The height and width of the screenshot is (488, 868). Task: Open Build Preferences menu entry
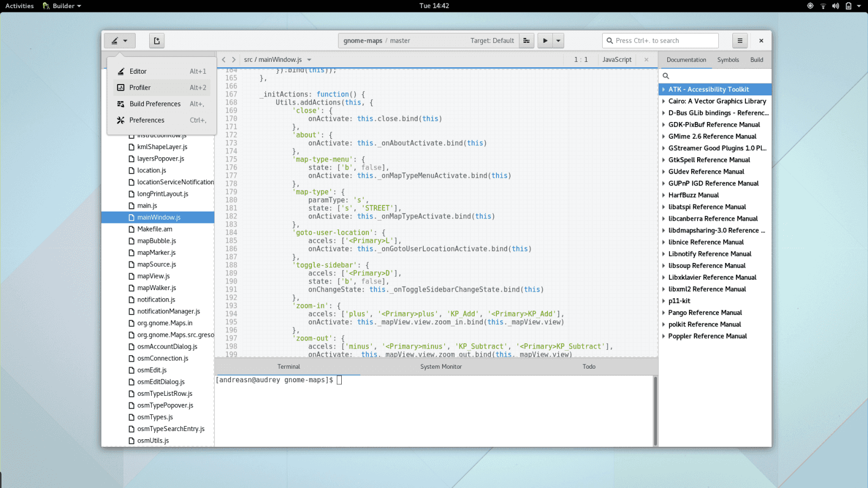(162, 104)
